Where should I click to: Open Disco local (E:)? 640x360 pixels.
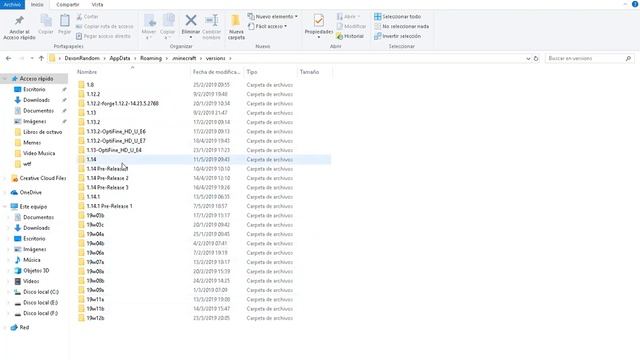[x=40, y=302]
